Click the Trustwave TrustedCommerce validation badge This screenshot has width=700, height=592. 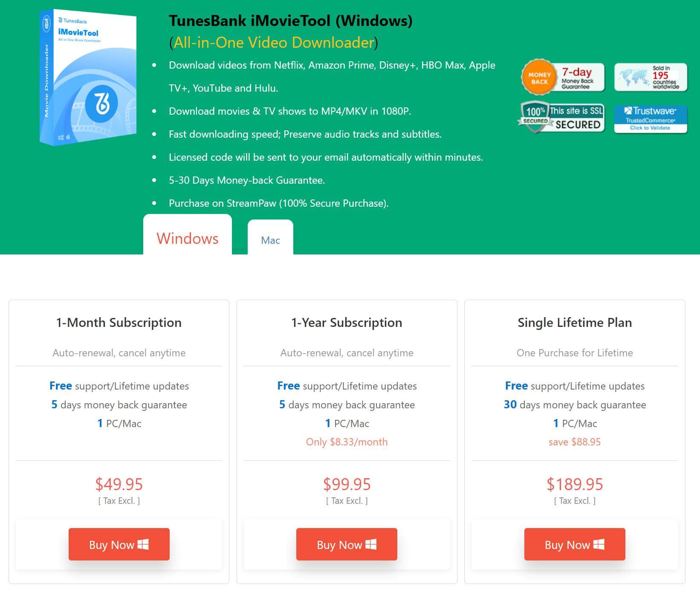click(651, 119)
